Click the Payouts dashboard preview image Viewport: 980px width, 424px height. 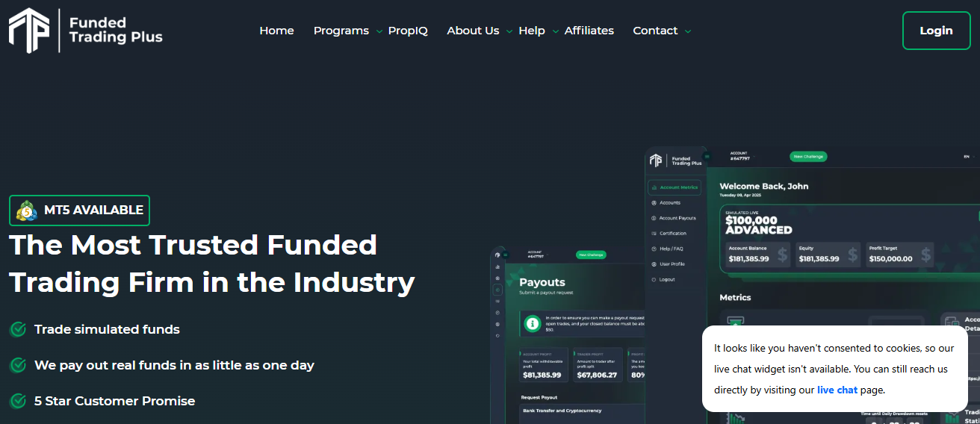[568, 336]
